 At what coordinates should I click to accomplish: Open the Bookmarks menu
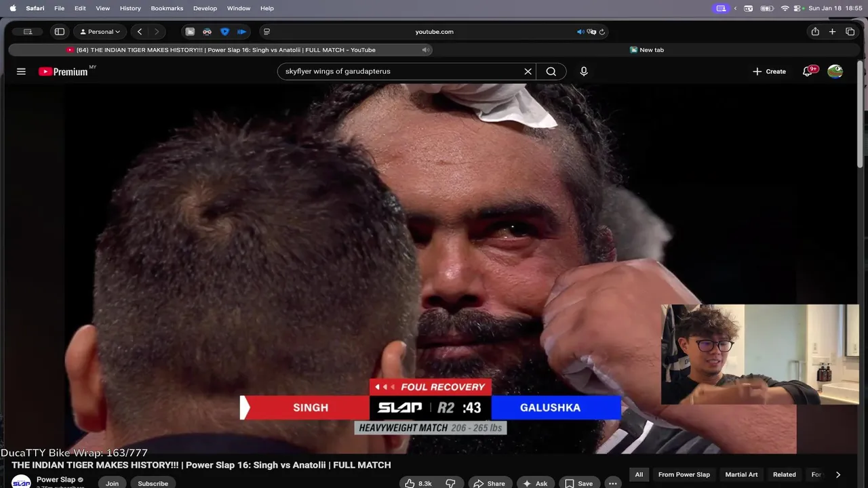pyautogui.click(x=167, y=8)
